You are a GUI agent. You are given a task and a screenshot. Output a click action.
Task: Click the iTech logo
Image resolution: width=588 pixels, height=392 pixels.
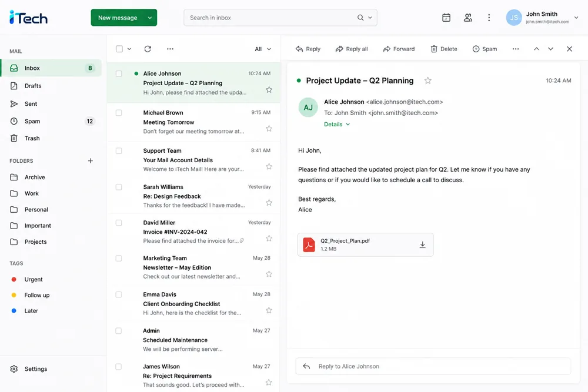click(x=28, y=18)
